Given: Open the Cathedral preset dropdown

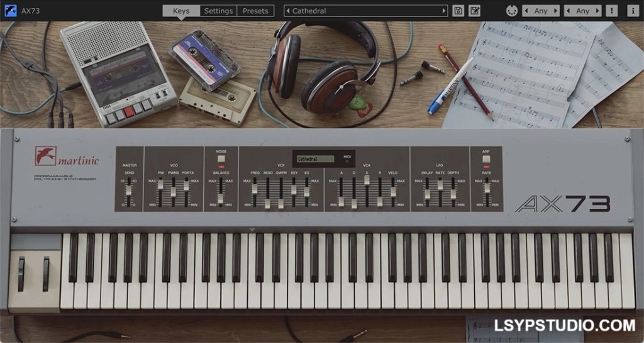Looking at the screenshot, I should tap(365, 11).
